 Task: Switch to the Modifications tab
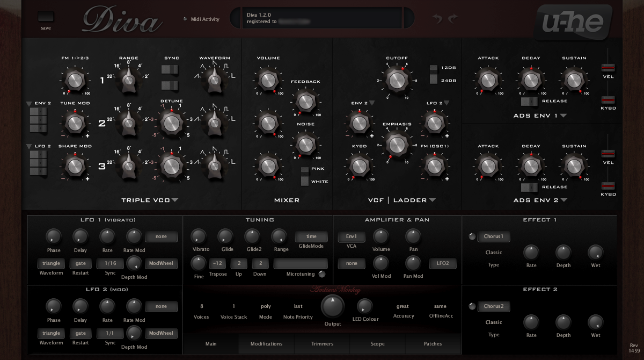(266, 344)
